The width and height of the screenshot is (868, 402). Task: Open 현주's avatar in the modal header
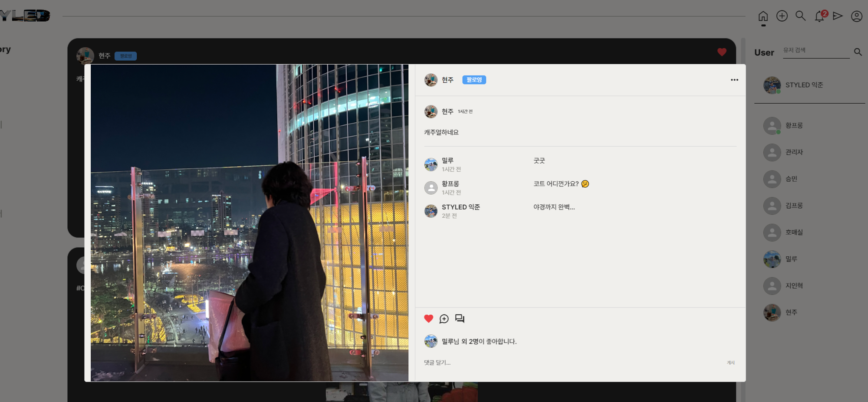coord(431,80)
